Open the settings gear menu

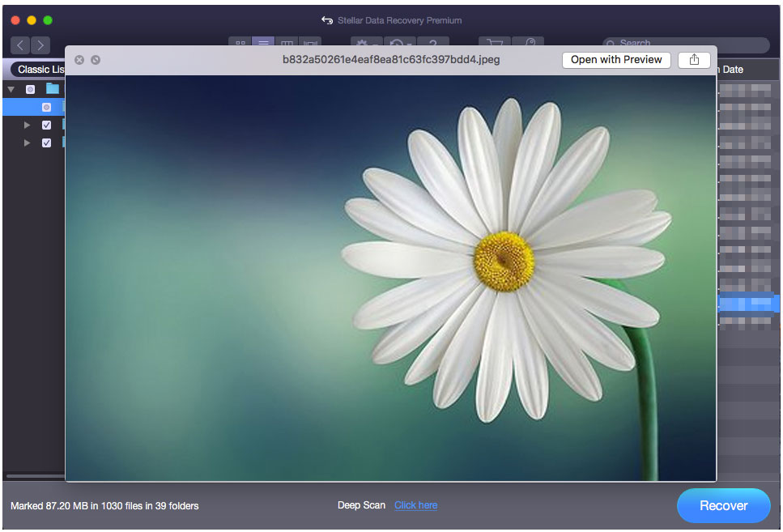click(x=367, y=42)
